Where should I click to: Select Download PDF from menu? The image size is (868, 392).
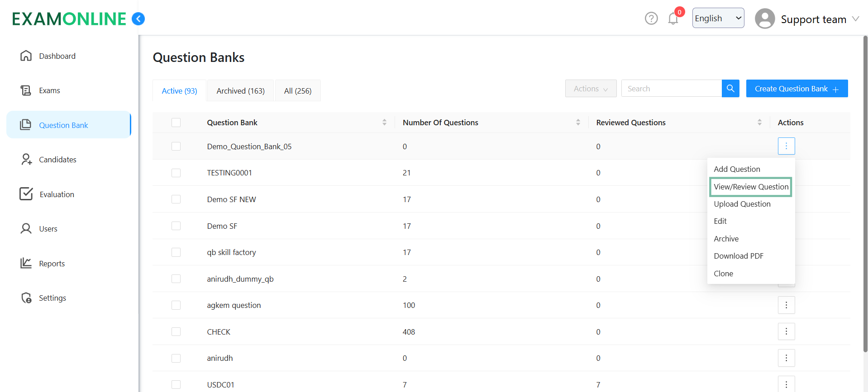tap(738, 256)
